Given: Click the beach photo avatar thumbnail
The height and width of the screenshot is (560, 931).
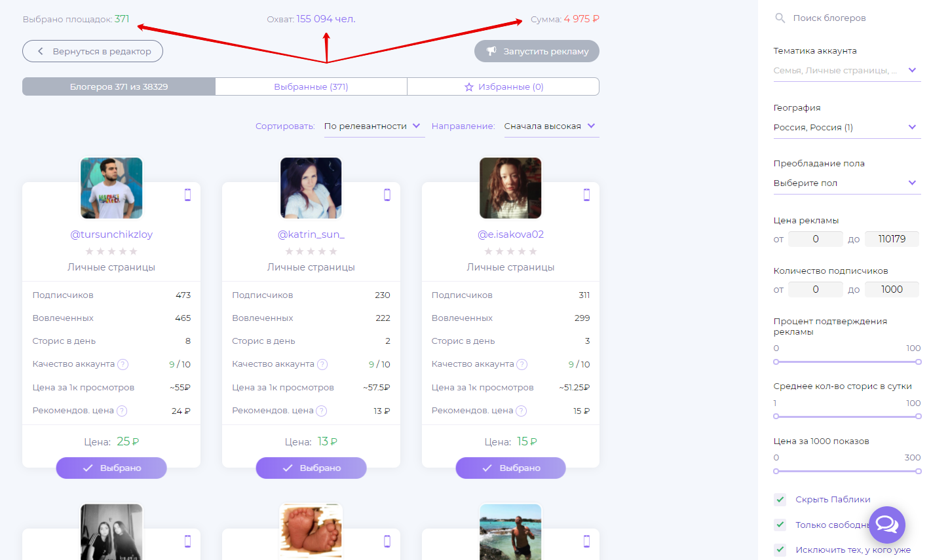Looking at the screenshot, I should pyautogui.click(x=510, y=532).
